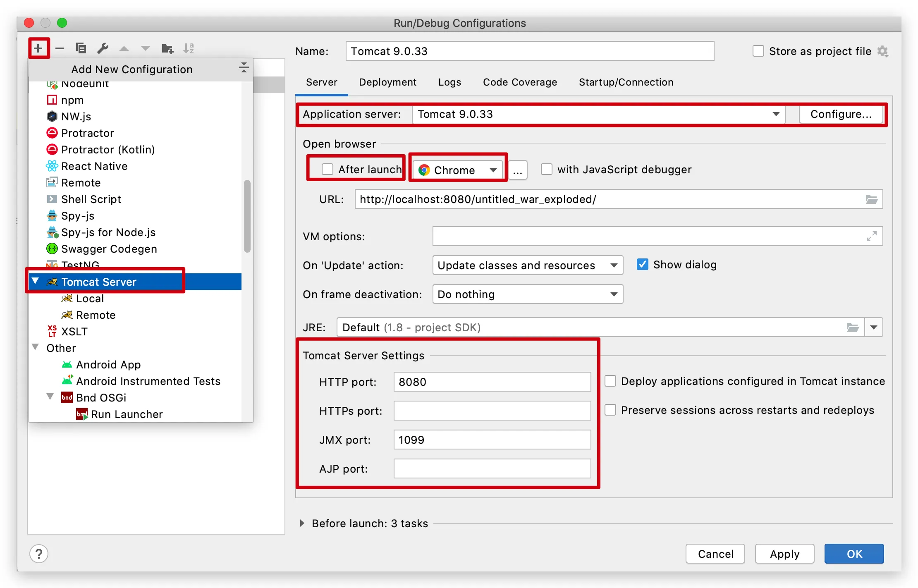Select Local under Tomcat Server

[x=135, y=299]
